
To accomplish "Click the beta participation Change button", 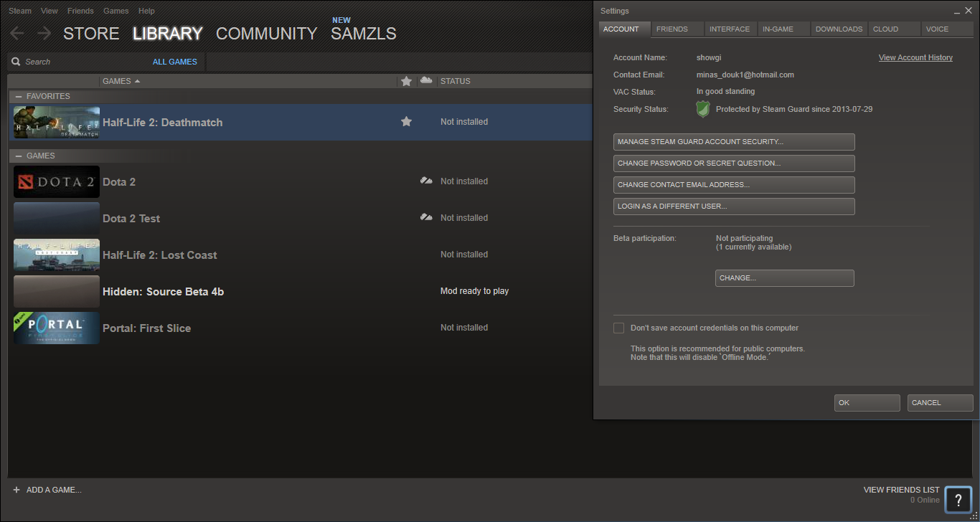I will [785, 278].
